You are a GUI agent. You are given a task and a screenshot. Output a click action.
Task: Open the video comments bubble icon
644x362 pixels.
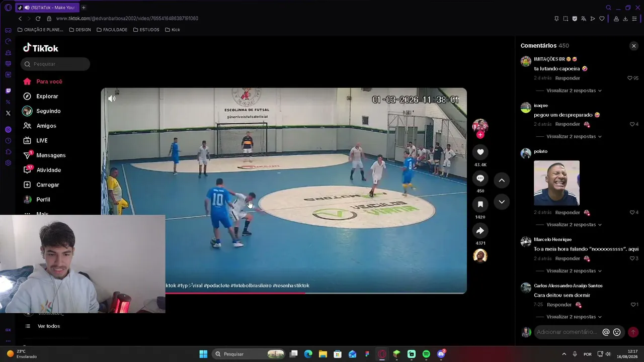480,178
